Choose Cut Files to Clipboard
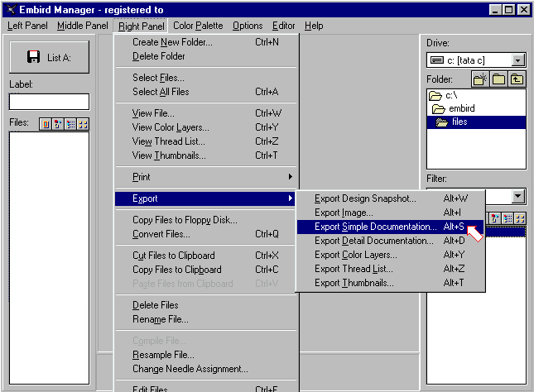This screenshot has height=392, width=534. 205,256
